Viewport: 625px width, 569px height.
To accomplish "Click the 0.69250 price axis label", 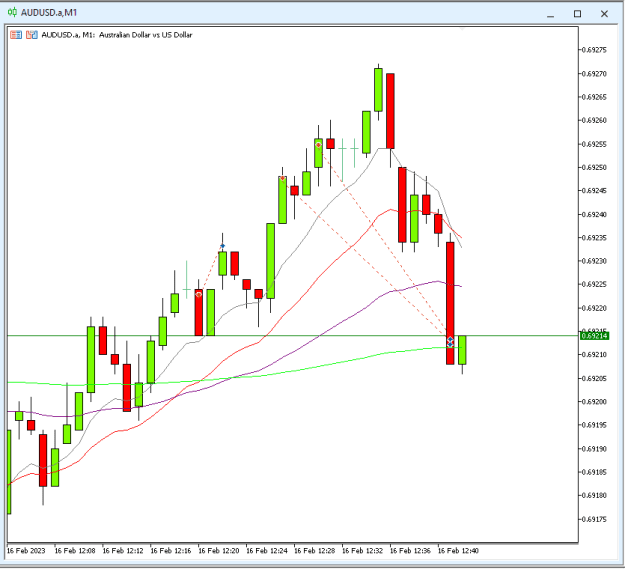I will [x=594, y=167].
